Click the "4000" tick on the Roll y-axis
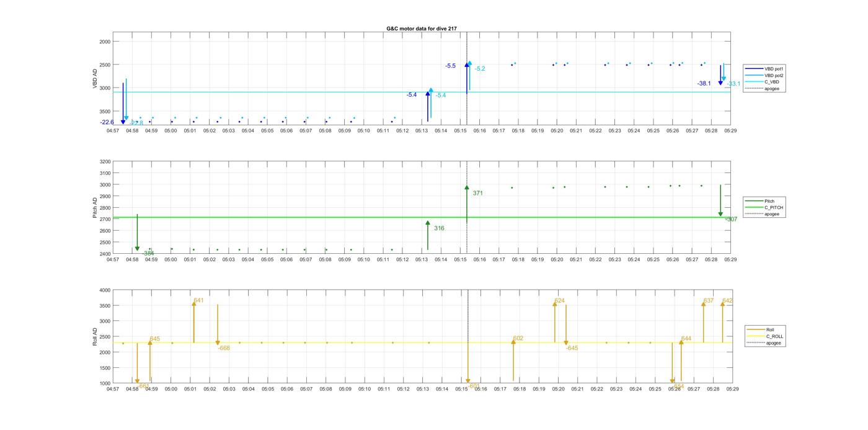The height and width of the screenshot is (430, 868). pyautogui.click(x=105, y=290)
